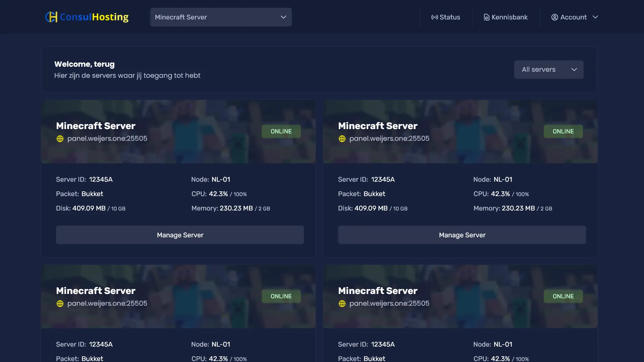Click globe icon on top-right server card
The width and height of the screenshot is (644, 362).
pyautogui.click(x=342, y=139)
